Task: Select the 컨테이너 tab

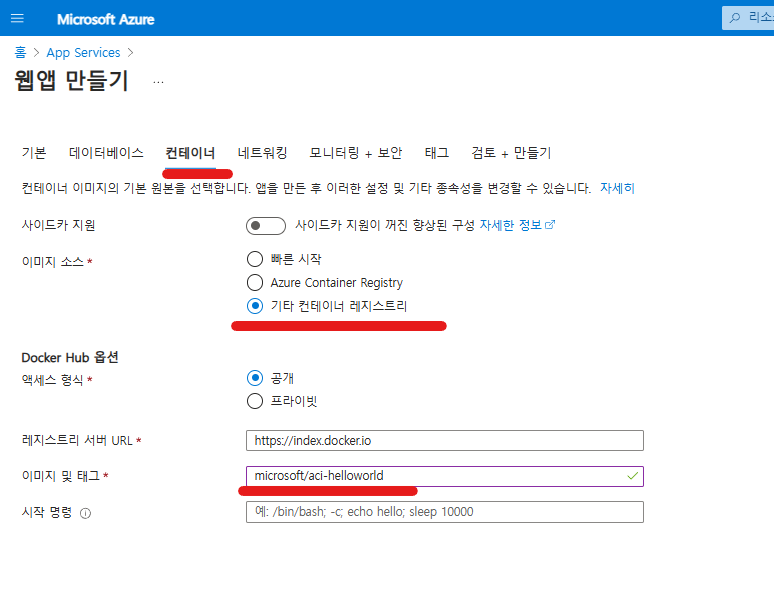Action: coord(190,153)
